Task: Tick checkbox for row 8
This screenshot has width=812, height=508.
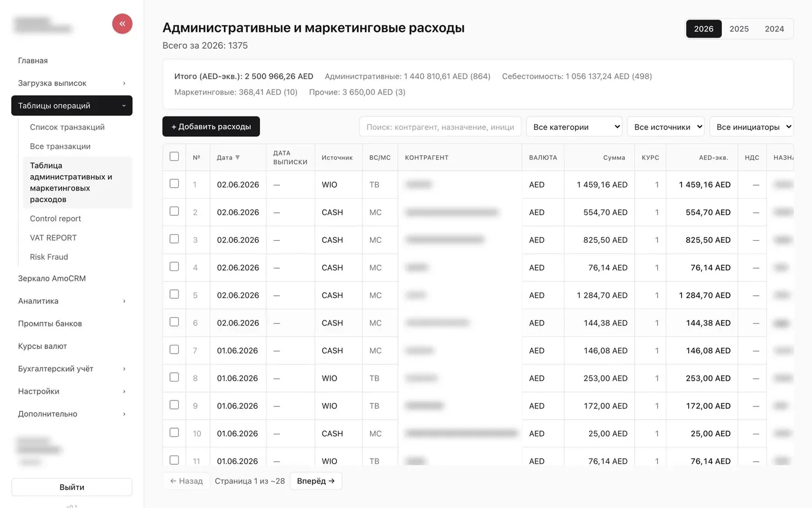Action: 174,377
